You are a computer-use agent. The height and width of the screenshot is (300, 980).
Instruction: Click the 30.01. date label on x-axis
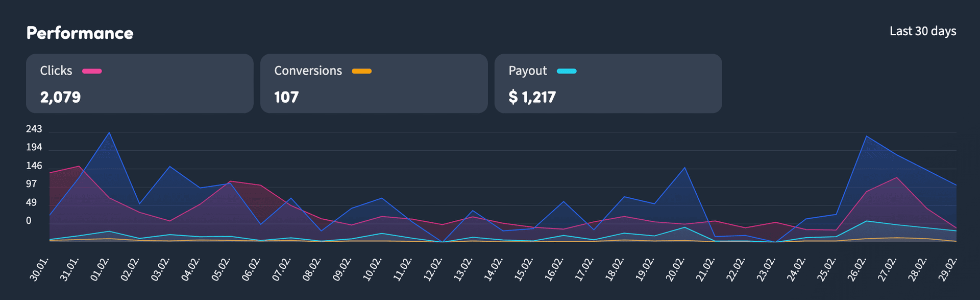39,269
